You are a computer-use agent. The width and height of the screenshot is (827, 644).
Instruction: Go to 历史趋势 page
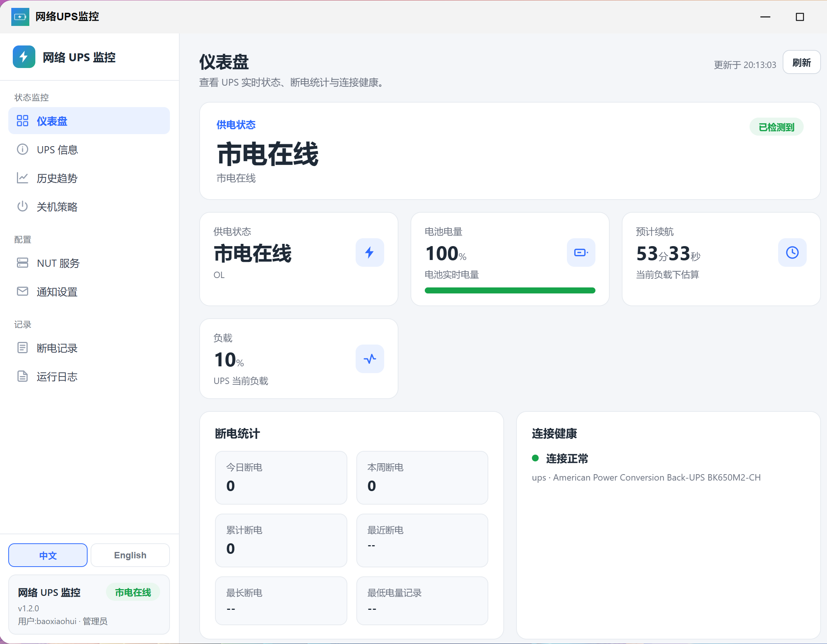coord(89,178)
